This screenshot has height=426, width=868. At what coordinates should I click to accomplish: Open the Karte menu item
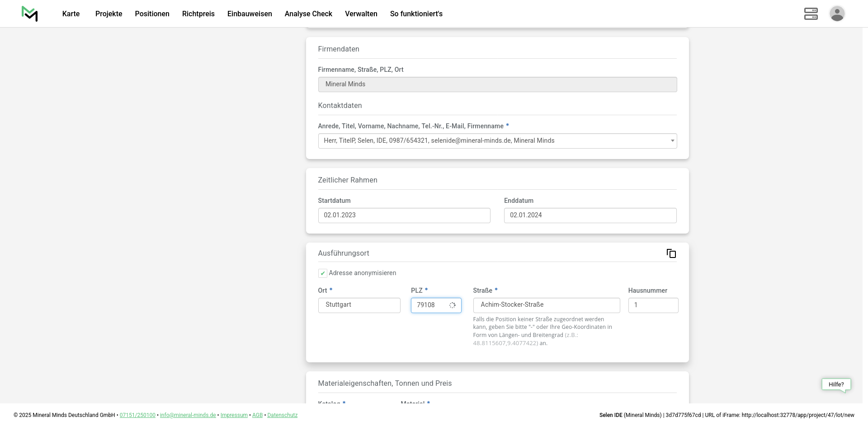(71, 14)
